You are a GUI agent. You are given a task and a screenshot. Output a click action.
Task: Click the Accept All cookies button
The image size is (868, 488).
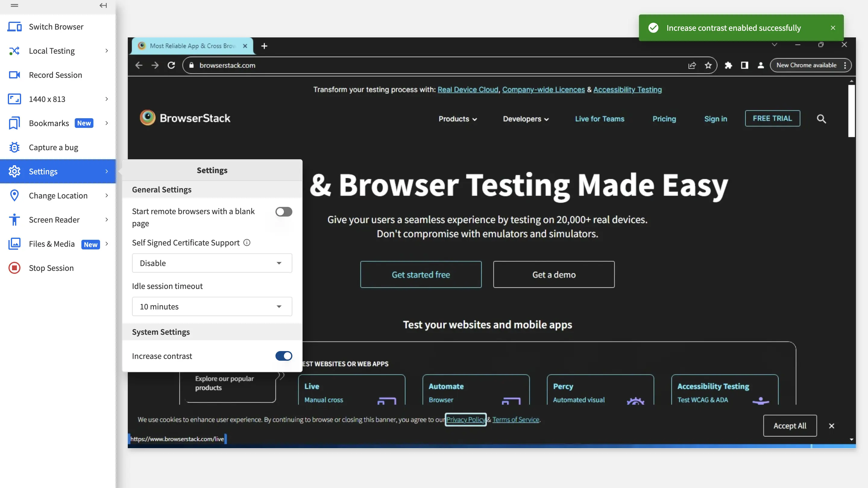click(790, 426)
